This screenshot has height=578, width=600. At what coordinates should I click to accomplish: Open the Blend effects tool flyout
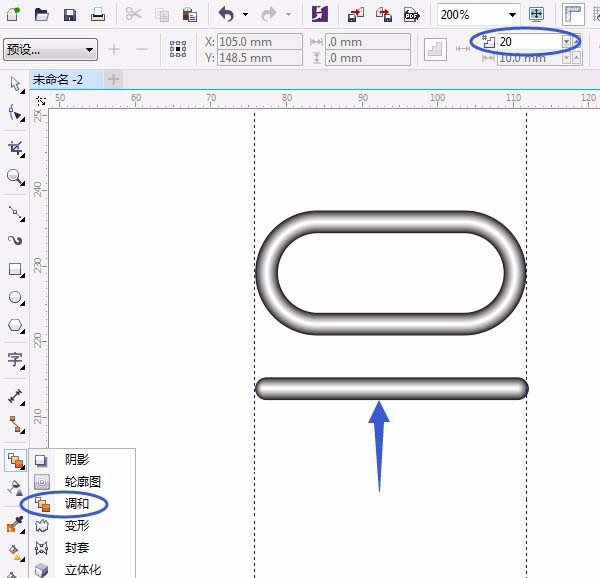point(15,461)
